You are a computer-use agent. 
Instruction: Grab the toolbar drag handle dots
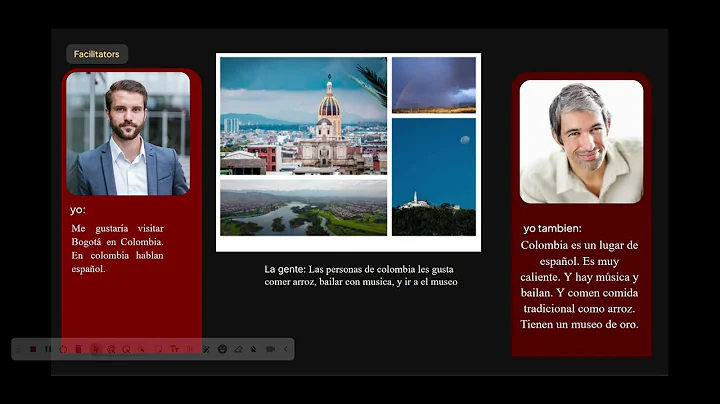(x=18, y=349)
